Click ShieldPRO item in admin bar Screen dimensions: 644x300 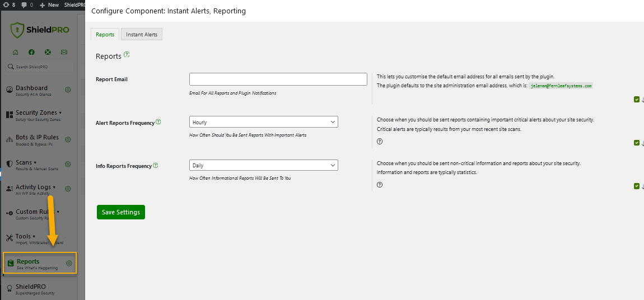point(74,5)
